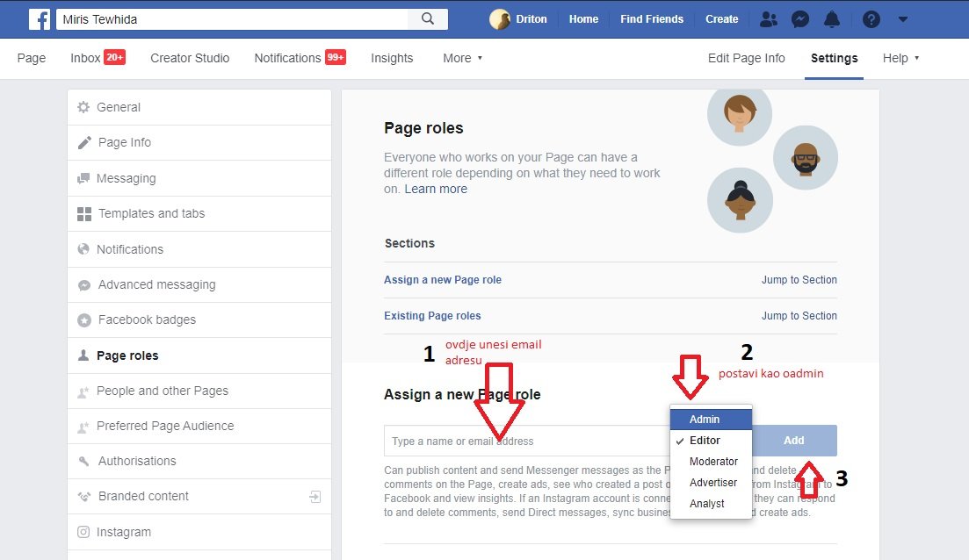The height and width of the screenshot is (560, 969).
Task: Click Driton's profile picture
Action: [500, 19]
